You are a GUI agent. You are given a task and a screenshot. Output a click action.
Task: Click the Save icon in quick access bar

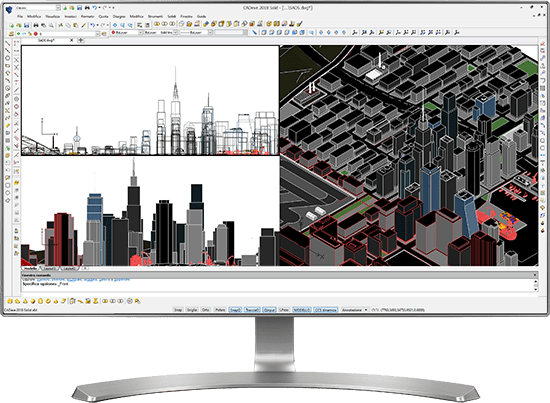pos(80,7)
